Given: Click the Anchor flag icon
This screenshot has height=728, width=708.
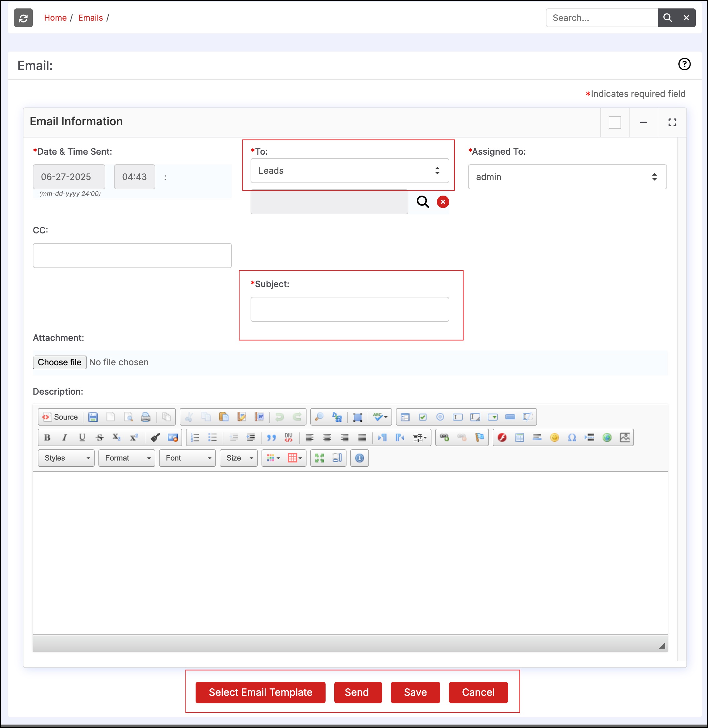Looking at the screenshot, I should (480, 437).
